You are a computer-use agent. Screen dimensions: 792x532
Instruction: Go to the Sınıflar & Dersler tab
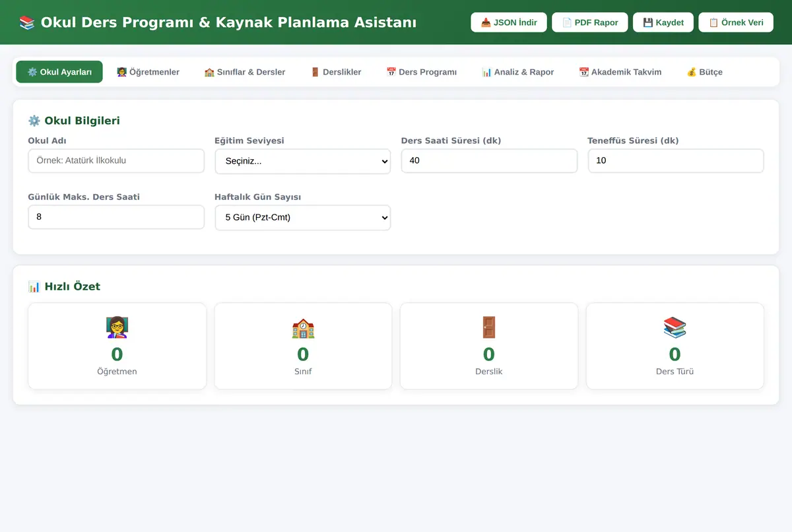(x=245, y=72)
